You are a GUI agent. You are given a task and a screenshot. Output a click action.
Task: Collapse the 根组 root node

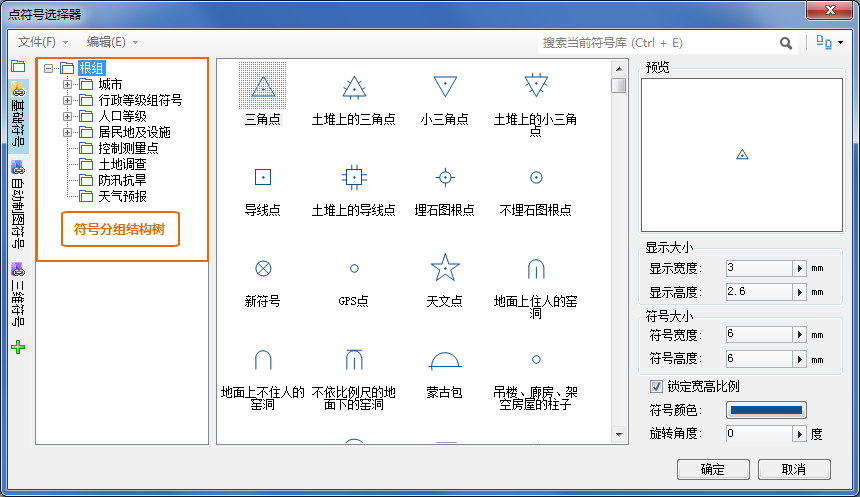click(x=49, y=69)
